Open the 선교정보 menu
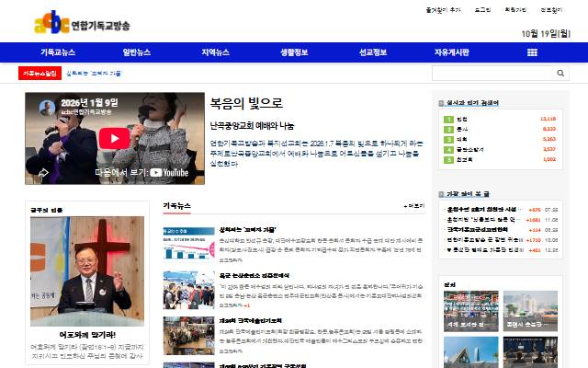This screenshot has height=368, width=588. (x=373, y=52)
